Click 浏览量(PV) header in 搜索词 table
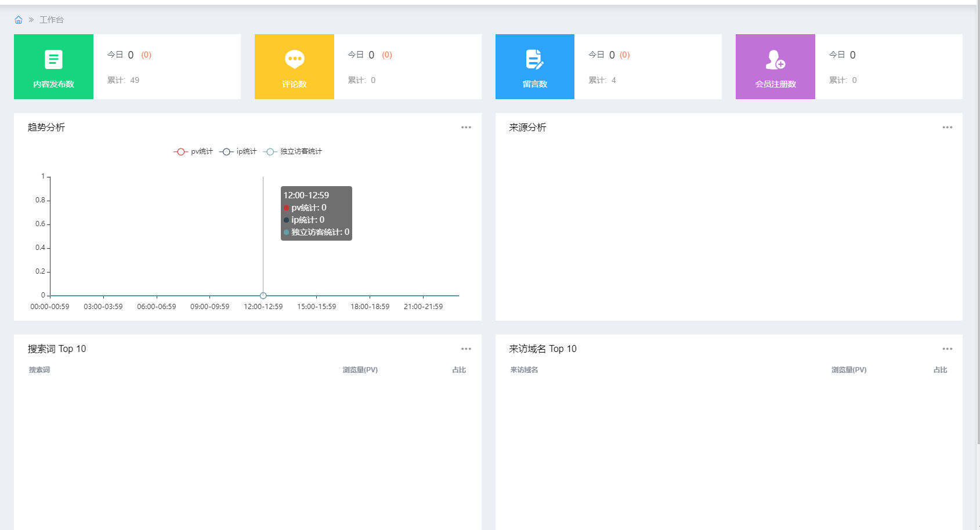 click(x=360, y=370)
